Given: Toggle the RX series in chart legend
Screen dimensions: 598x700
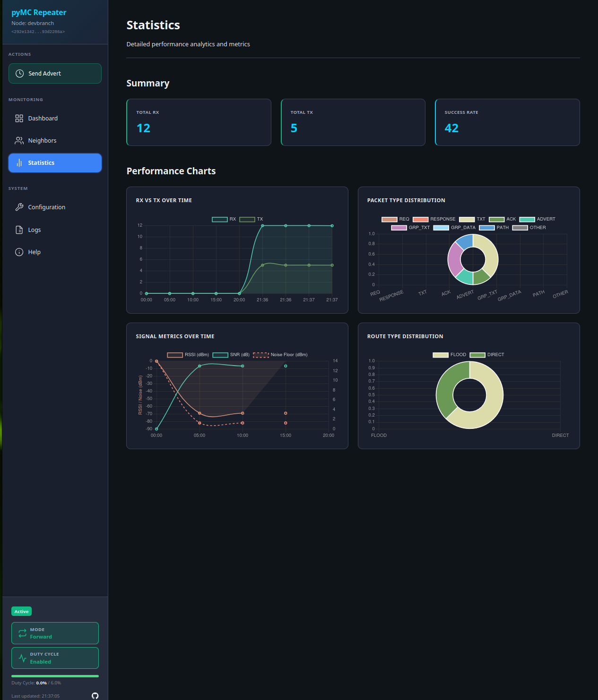Looking at the screenshot, I should click(224, 219).
